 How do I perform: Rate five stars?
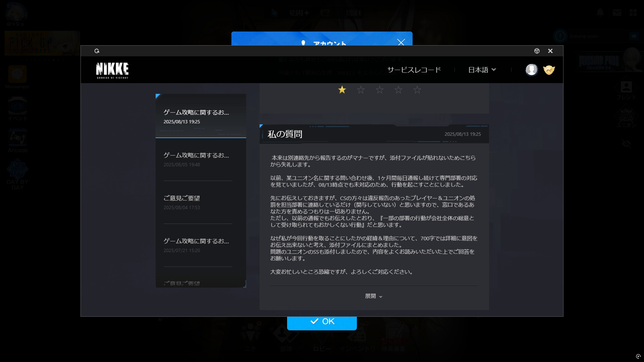[417, 90]
